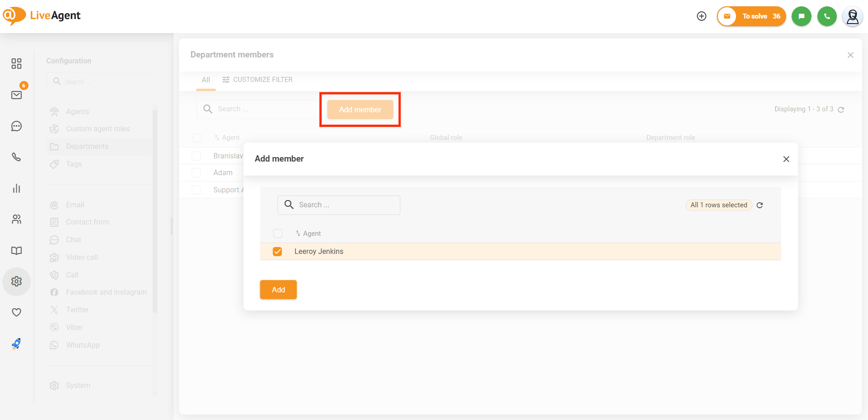
Task: Open the customers people icon
Action: pos(17,220)
